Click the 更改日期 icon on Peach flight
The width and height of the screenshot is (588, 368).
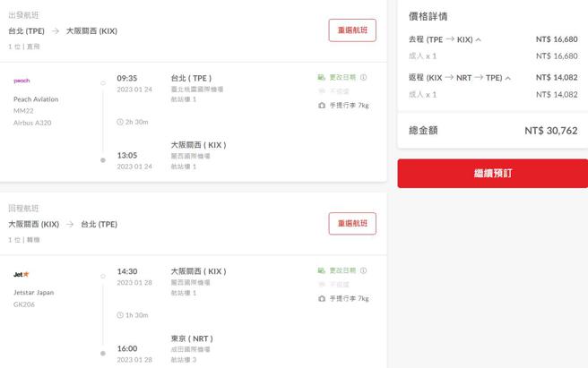pos(322,78)
